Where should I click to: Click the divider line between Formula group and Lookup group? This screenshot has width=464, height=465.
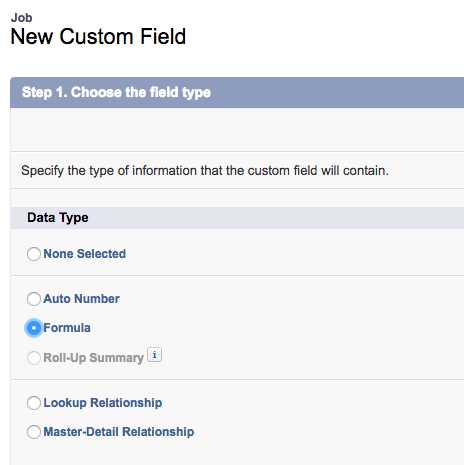point(237,379)
